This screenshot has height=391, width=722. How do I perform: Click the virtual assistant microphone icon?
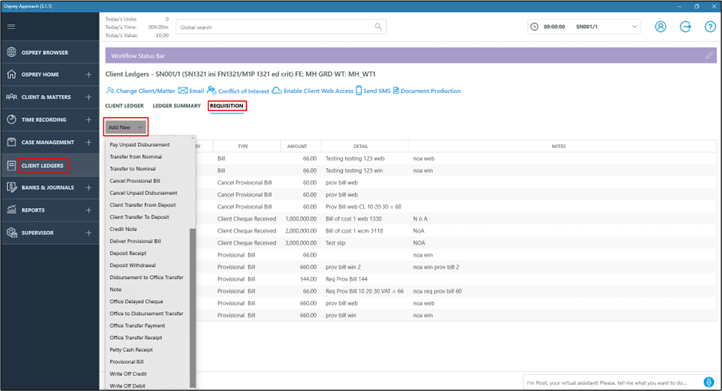[709, 382]
